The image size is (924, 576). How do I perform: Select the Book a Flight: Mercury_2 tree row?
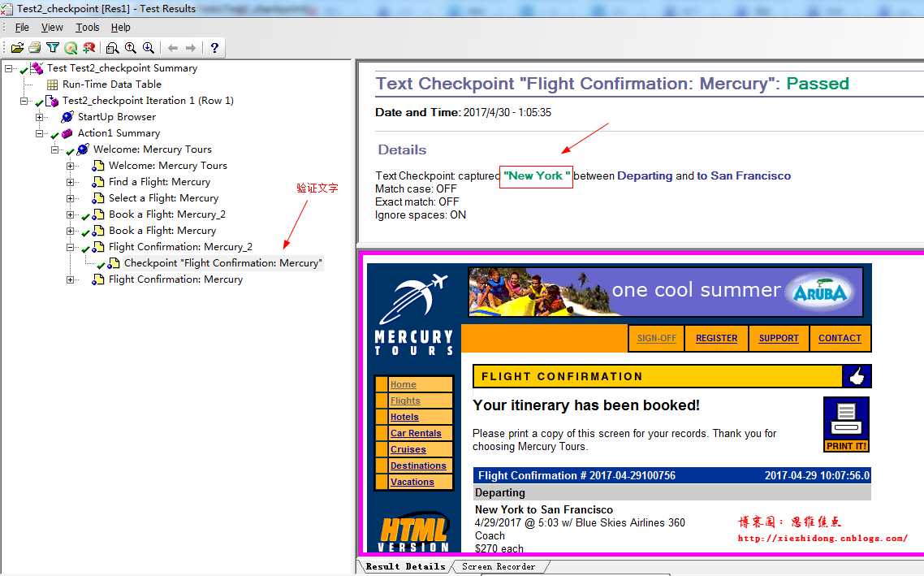pyautogui.click(x=166, y=214)
